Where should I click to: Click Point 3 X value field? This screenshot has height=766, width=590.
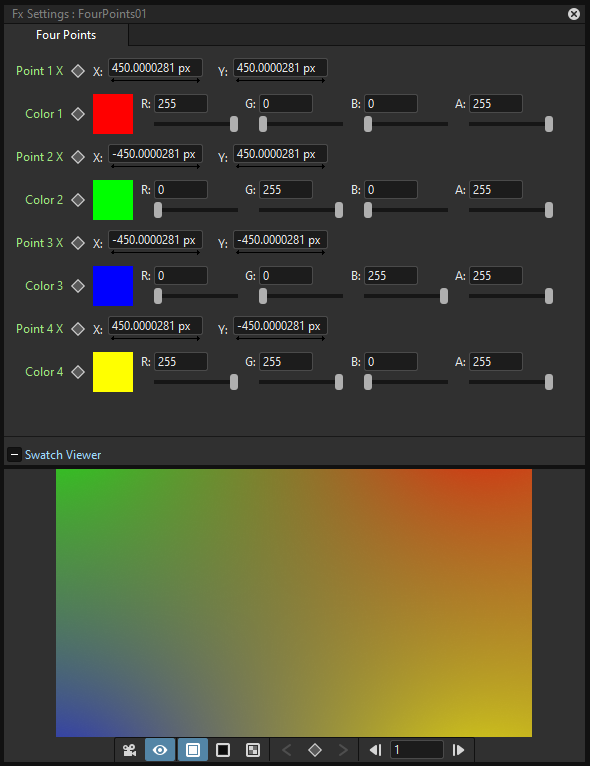tap(155, 240)
